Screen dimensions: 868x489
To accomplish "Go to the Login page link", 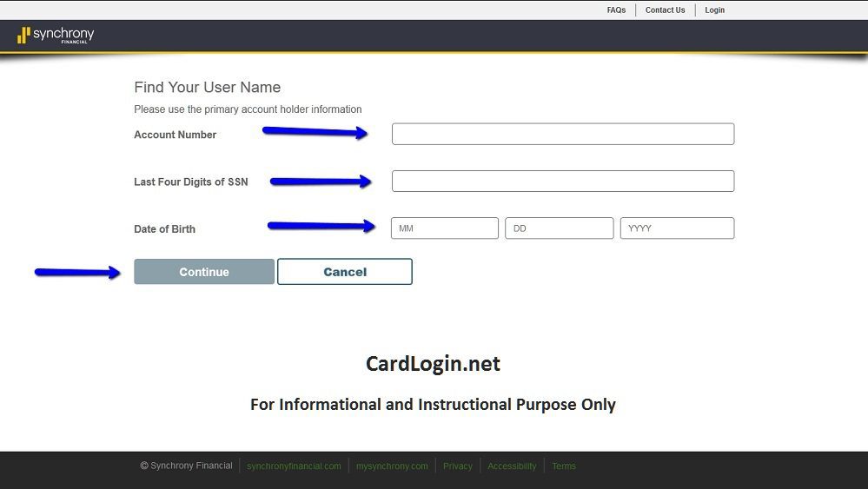I will 715,10.
